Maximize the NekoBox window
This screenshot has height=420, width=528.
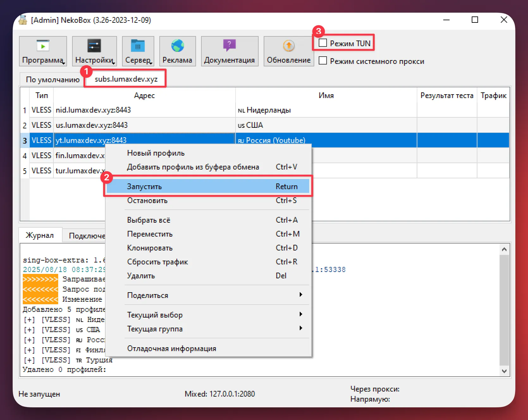tap(475, 20)
